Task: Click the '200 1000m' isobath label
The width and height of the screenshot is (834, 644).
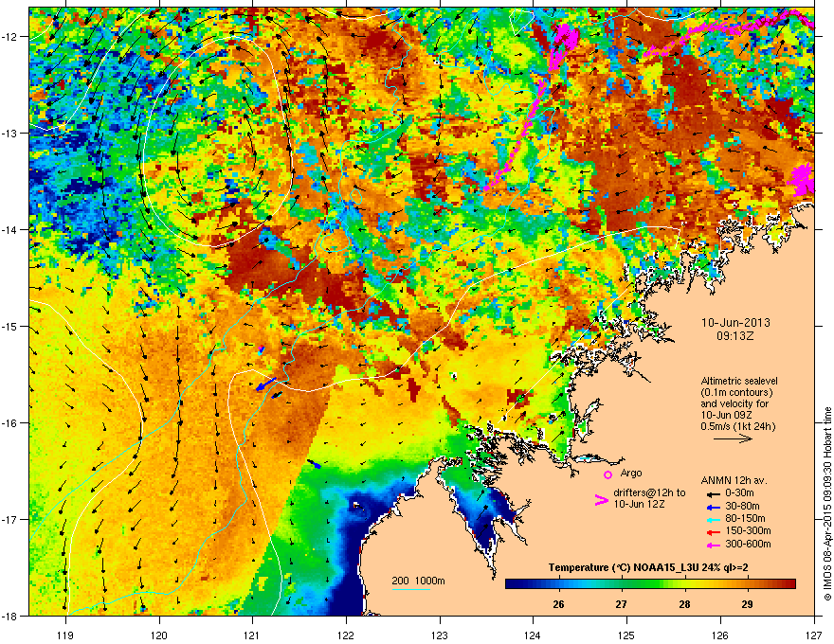Action: point(418,581)
